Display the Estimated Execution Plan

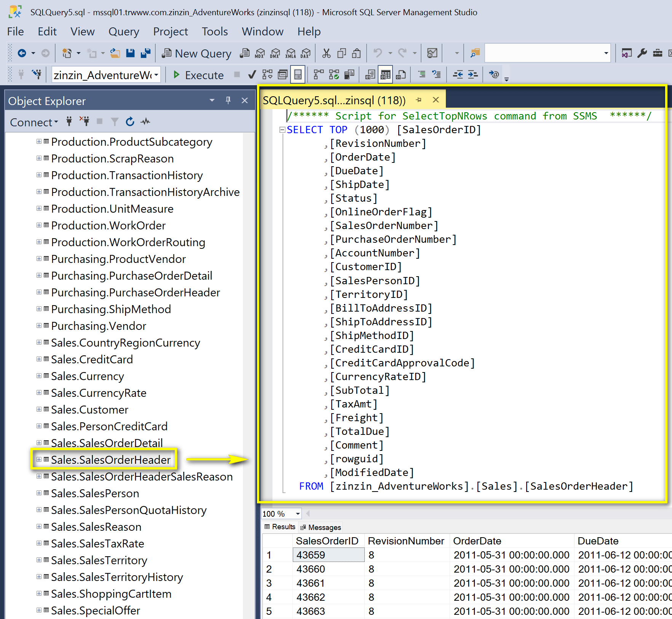click(x=267, y=75)
